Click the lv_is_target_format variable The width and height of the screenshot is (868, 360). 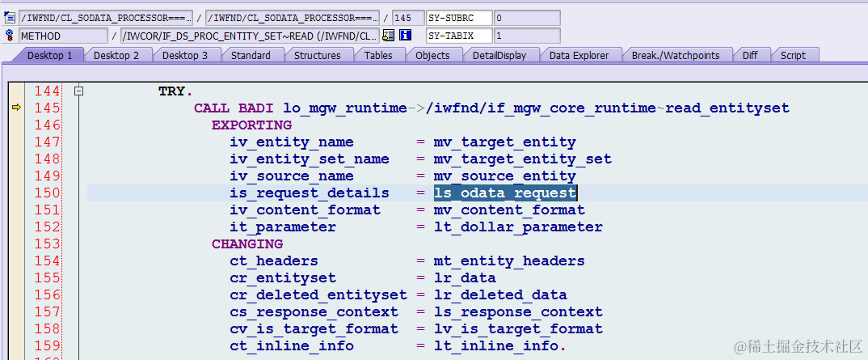[x=518, y=329]
